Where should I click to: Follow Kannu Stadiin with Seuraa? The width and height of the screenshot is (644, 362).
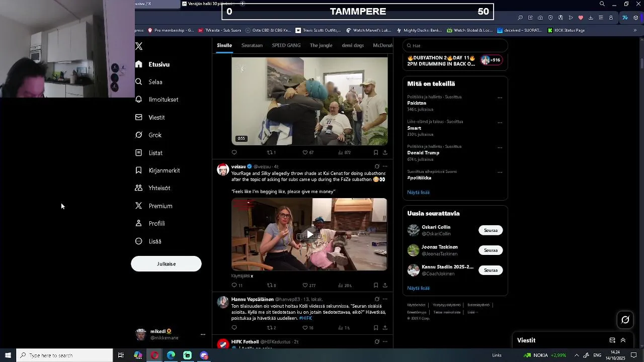point(491,270)
